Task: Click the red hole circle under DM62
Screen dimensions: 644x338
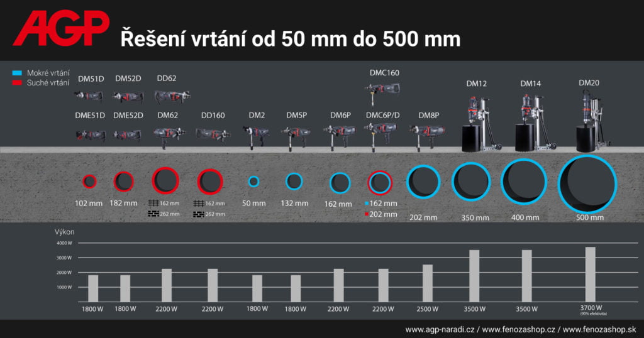Action: tap(165, 180)
